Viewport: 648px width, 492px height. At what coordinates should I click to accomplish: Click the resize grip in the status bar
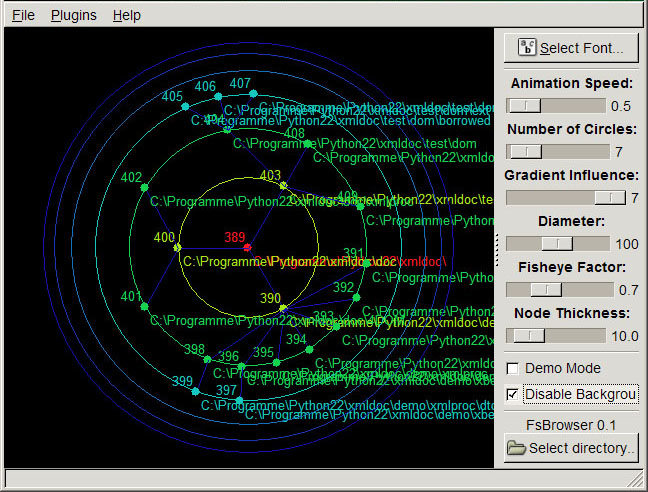pyautogui.click(x=635, y=480)
